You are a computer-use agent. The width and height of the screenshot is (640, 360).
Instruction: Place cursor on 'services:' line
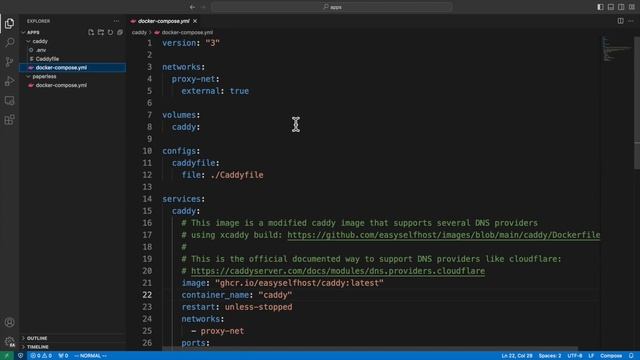[183, 199]
